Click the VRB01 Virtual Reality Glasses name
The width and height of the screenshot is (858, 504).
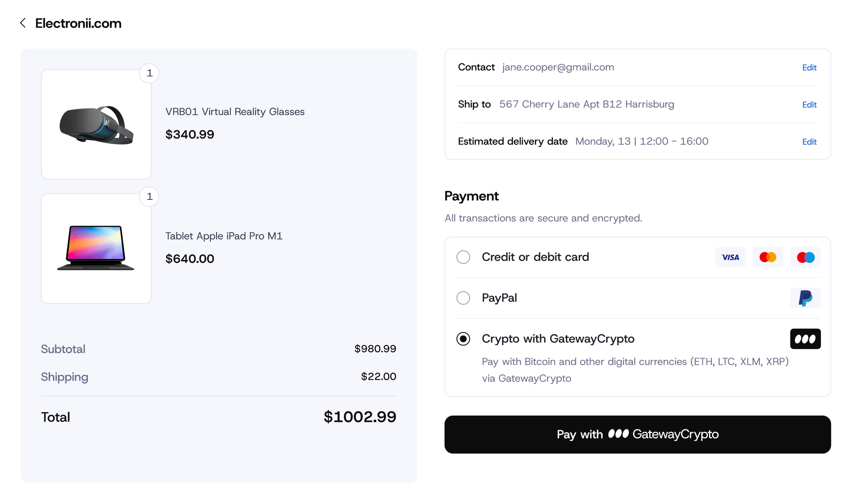click(x=235, y=112)
